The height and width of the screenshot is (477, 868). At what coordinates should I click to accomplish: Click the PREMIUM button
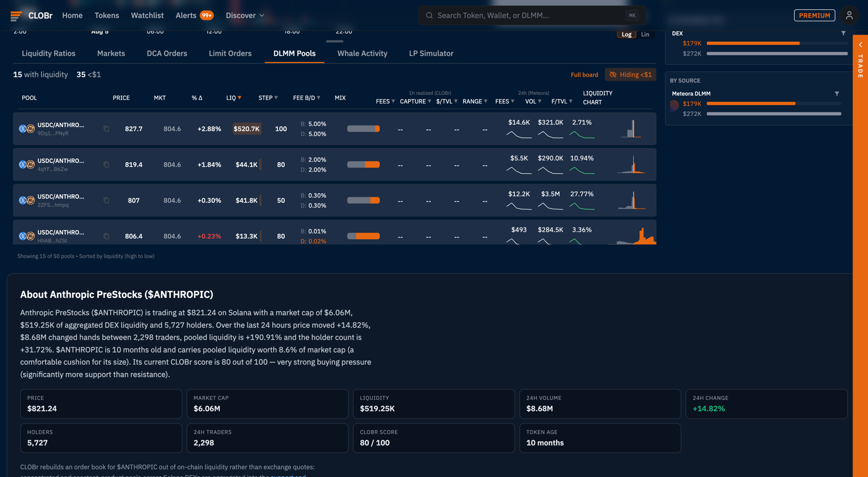(x=814, y=15)
